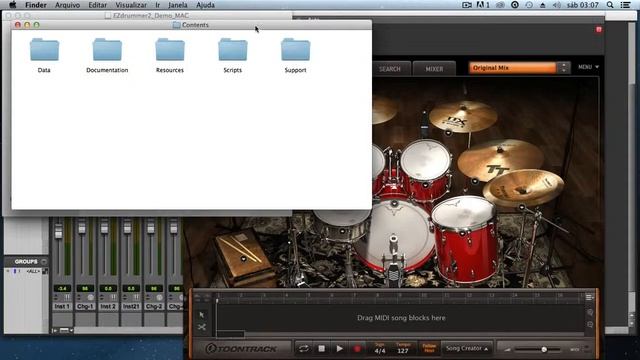Select the ALL group row
640x360 pixels.
[26, 271]
